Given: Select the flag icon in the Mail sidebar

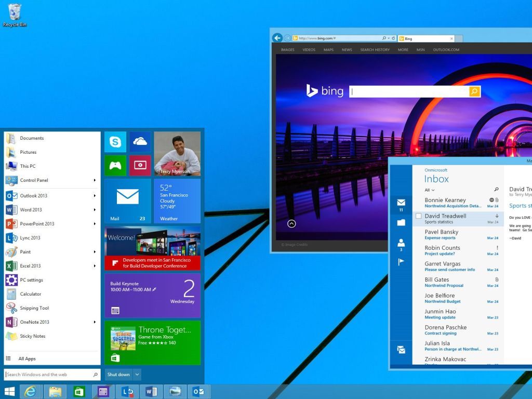Looking at the screenshot, I should pos(401,262).
